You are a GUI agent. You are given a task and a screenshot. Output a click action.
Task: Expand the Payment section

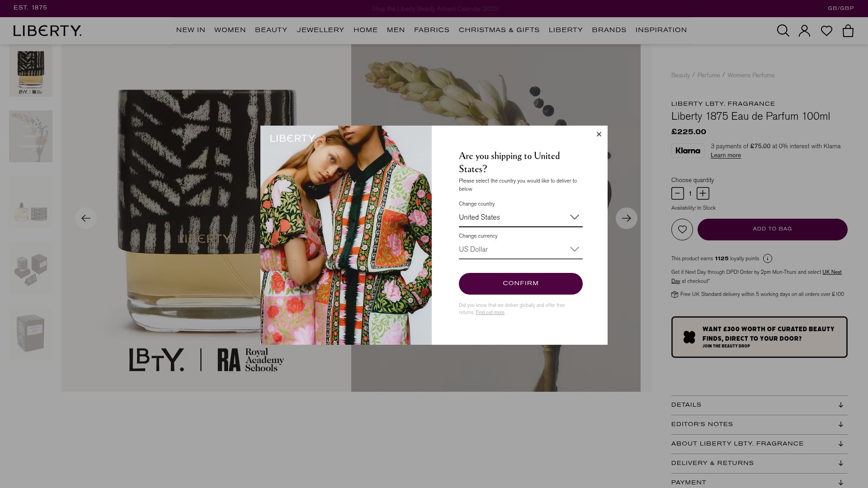click(x=759, y=482)
